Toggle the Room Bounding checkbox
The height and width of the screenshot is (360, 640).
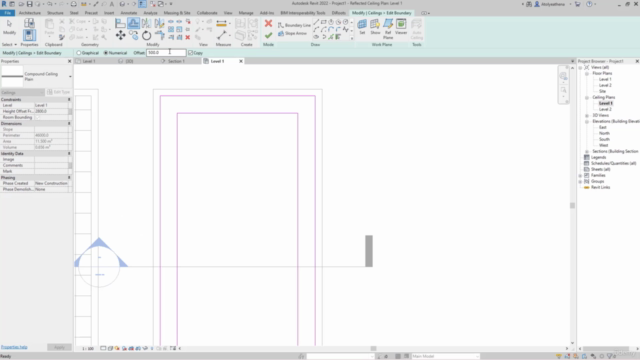click(x=38, y=117)
